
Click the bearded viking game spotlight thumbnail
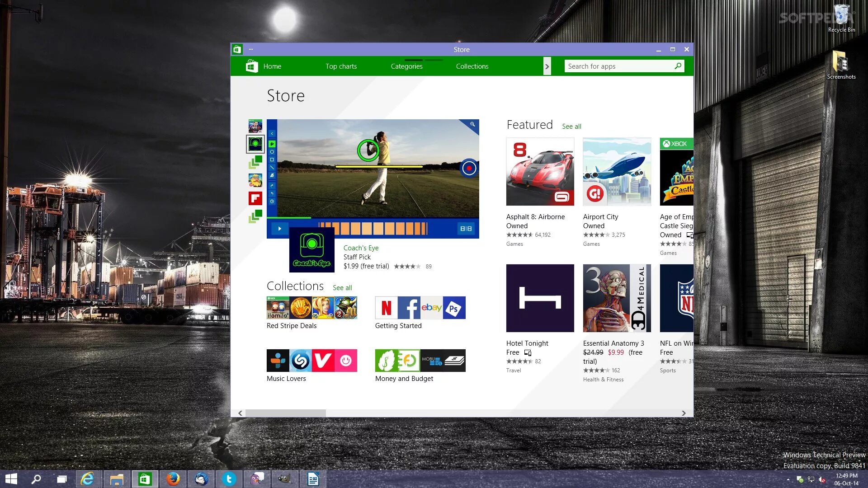coord(255,180)
